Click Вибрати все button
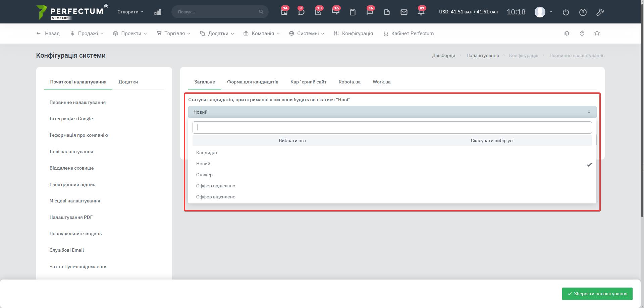The image size is (644, 308). (292, 140)
